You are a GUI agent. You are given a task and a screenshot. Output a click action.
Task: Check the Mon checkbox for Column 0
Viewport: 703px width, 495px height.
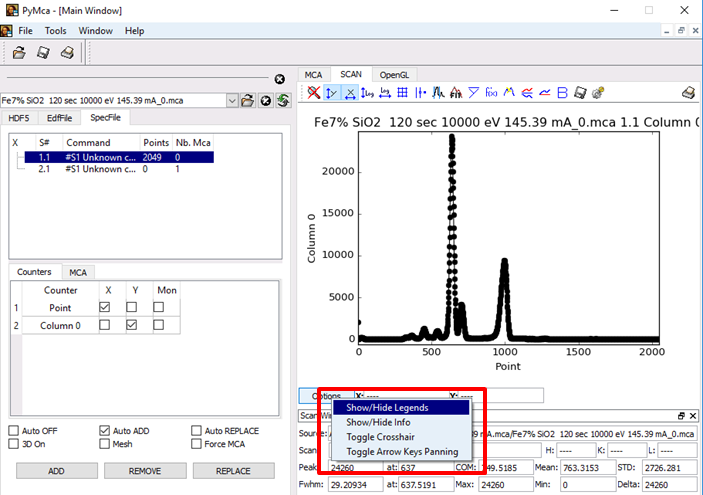[158, 325]
